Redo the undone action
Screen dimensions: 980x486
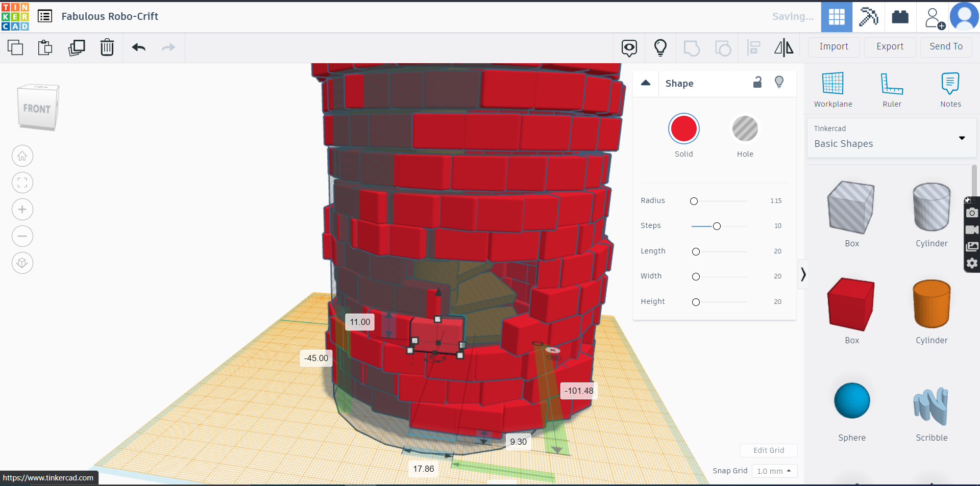(168, 47)
